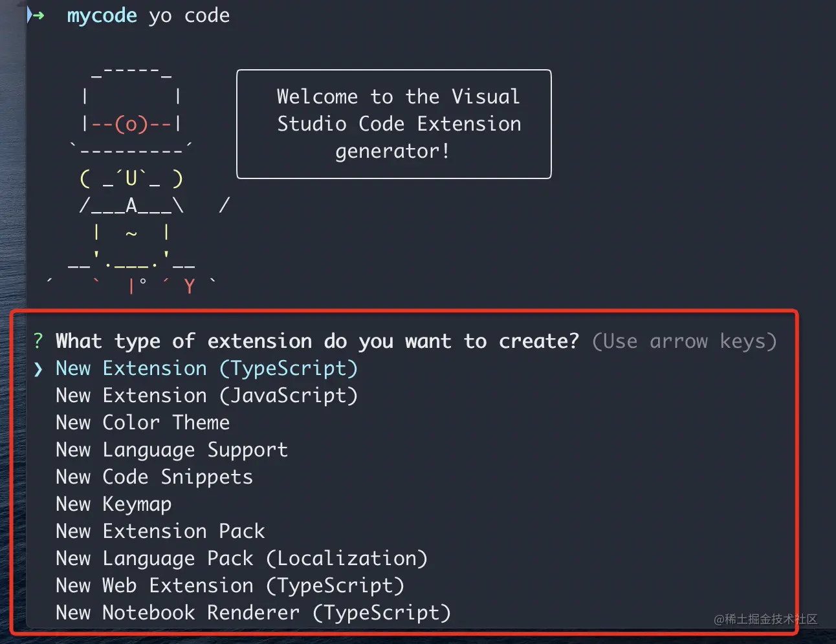The height and width of the screenshot is (644, 836).
Task: Choose New Language Pack (Localization)
Action: pos(241,559)
